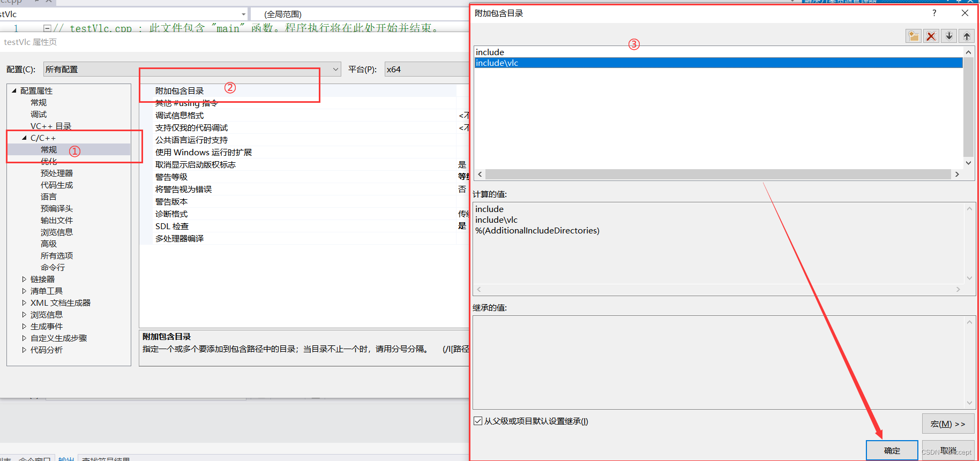The image size is (980, 461).
Task: Click %(AdditionalIncludeDirectories) in computed values
Action: (537, 230)
